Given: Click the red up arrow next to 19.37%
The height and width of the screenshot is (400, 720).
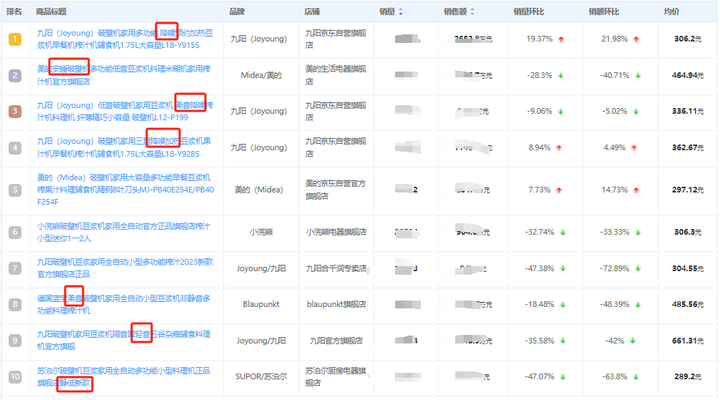Looking at the screenshot, I should (x=561, y=39).
